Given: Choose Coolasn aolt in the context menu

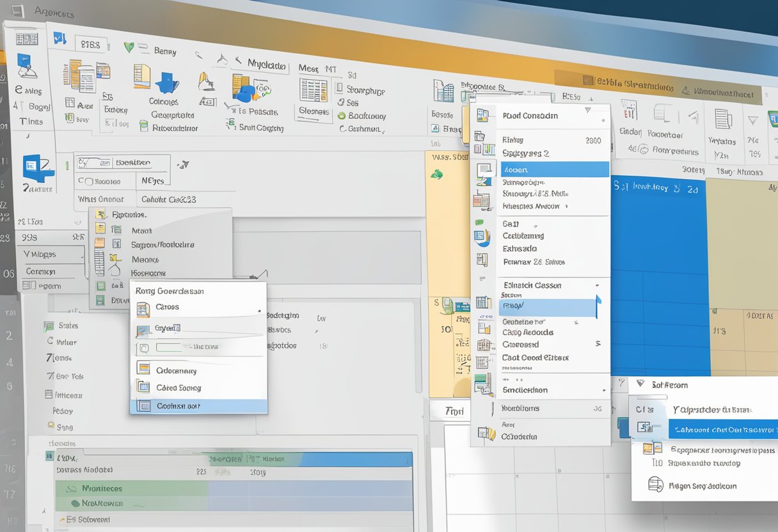Looking at the screenshot, I should click(198, 405).
